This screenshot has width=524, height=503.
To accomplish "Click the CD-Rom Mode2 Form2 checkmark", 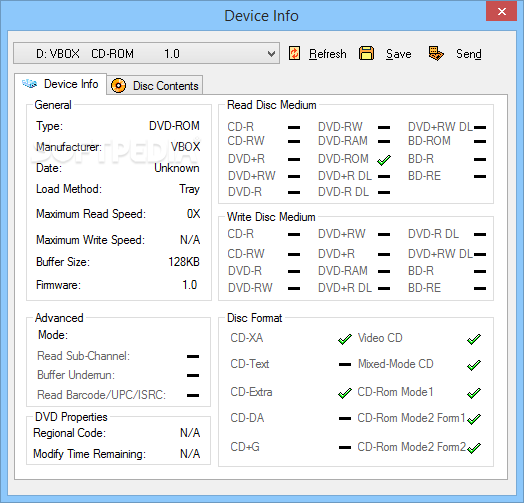I will tap(474, 448).
